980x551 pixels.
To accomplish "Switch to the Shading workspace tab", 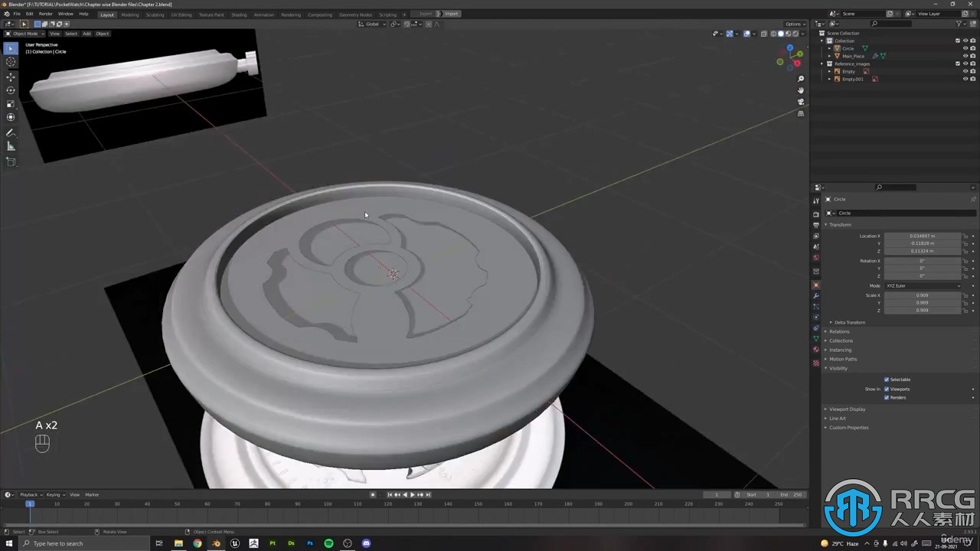I will pyautogui.click(x=239, y=15).
